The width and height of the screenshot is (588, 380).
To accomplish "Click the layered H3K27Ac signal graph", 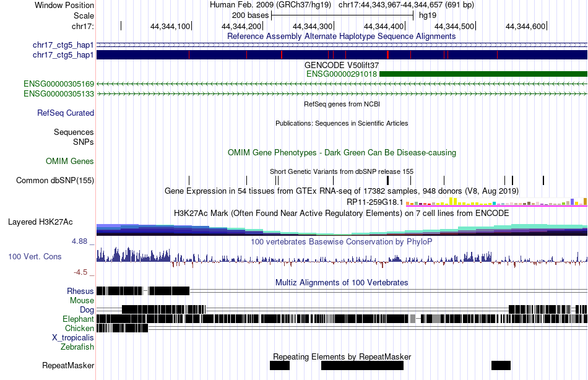I will (342, 230).
